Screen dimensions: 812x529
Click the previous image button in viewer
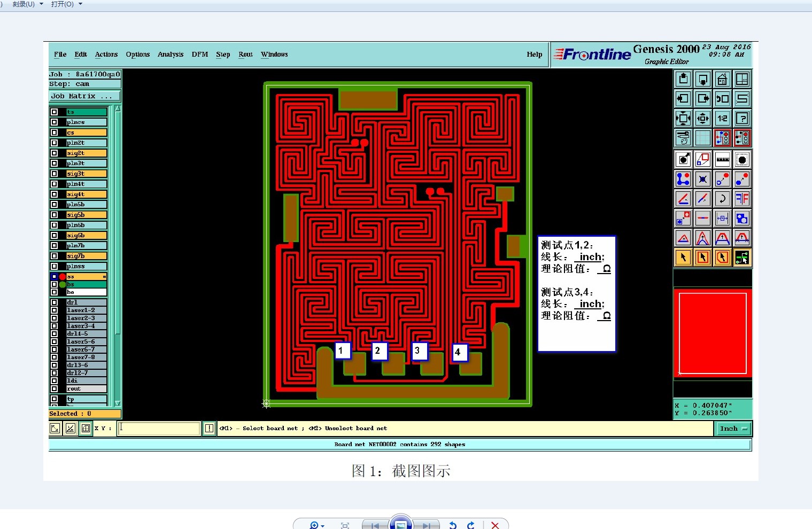pos(375,525)
